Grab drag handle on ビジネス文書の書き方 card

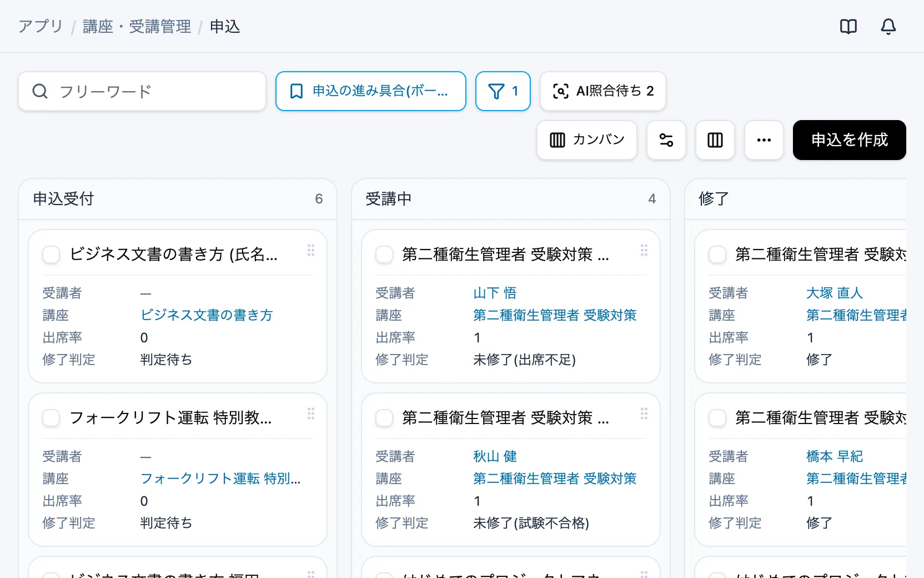pyautogui.click(x=311, y=250)
